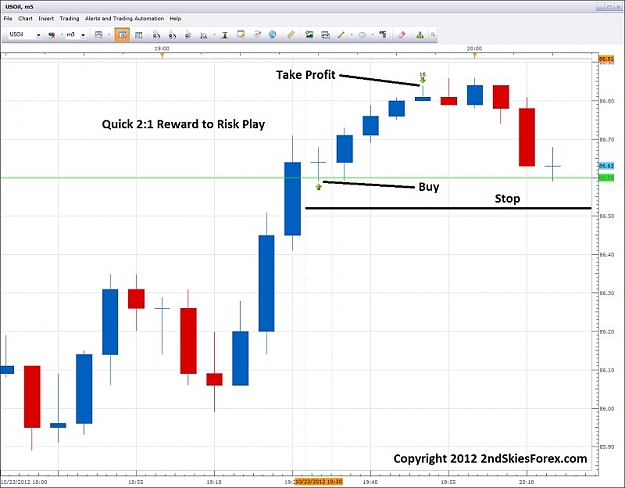Toggle the orange highlighted toolbar button
The image size is (625, 488).
coord(122,35)
